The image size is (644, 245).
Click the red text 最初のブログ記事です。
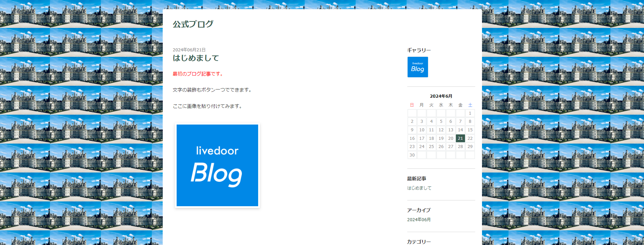[x=198, y=74]
